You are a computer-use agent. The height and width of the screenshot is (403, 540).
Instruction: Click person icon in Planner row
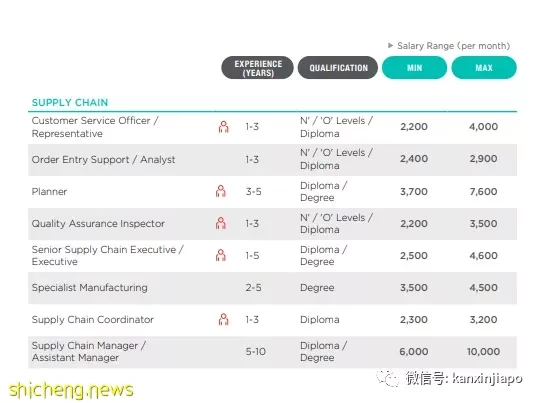[x=221, y=191]
